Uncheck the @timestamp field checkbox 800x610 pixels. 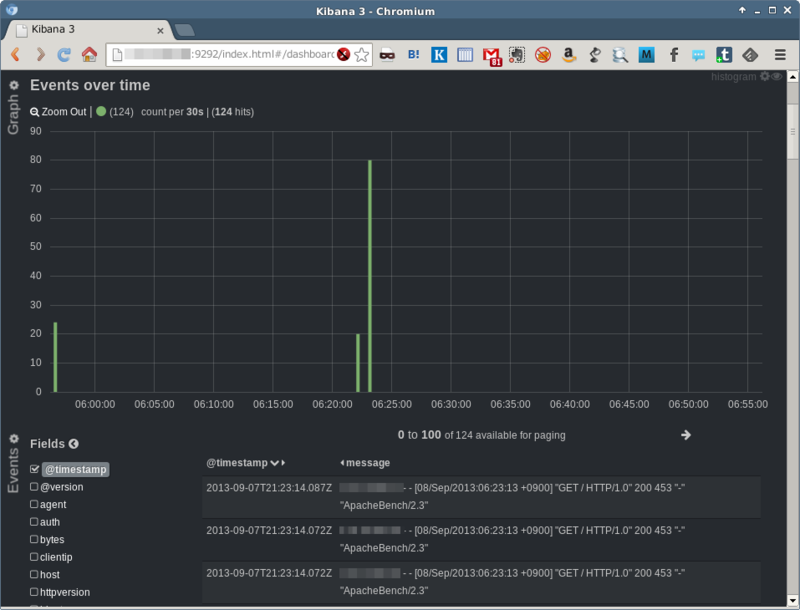pyautogui.click(x=34, y=469)
